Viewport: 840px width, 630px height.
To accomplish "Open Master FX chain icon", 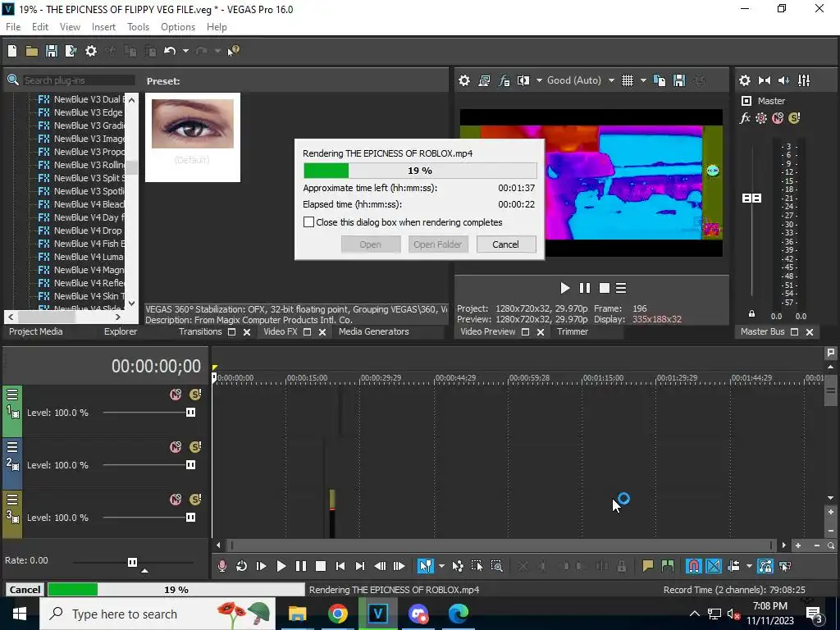I will [745, 118].
